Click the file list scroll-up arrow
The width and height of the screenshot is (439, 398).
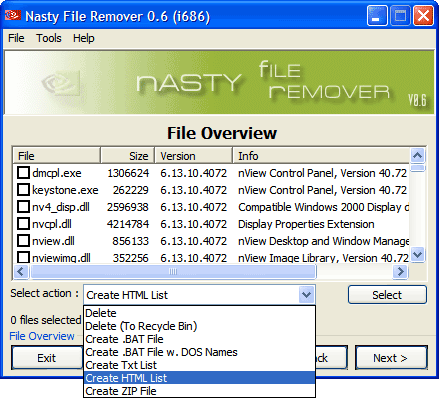pos(417,155)
